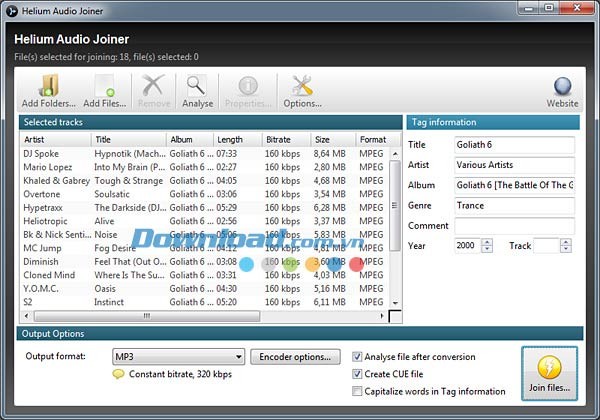Click track list scroll up arrow

point(395,154)
